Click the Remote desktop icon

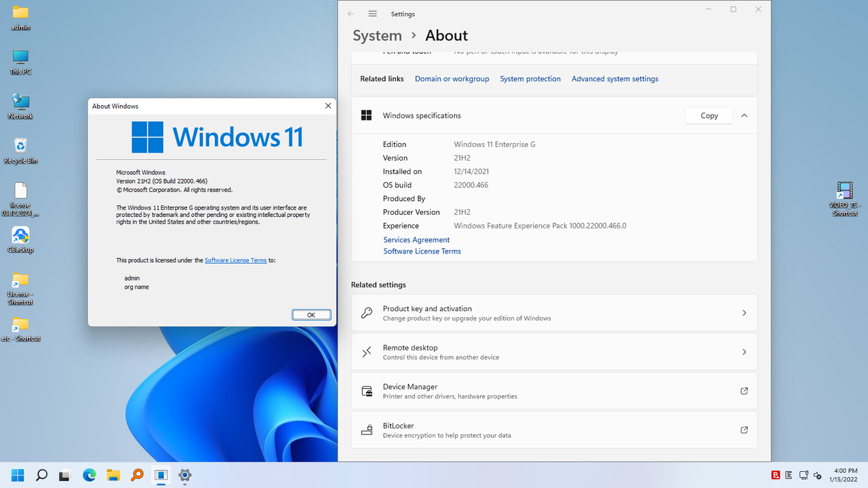click(x=367, y=352)
